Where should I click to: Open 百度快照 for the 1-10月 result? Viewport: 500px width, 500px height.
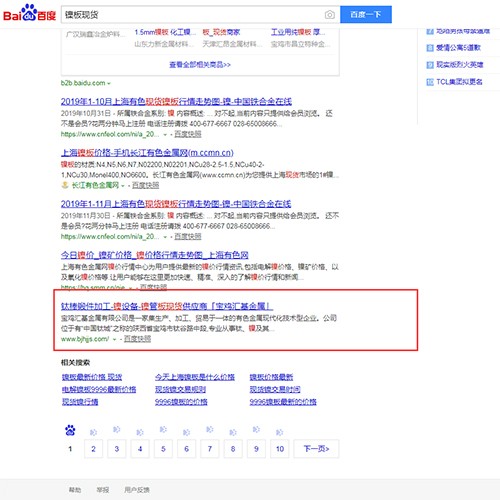[x=188, y=134]
